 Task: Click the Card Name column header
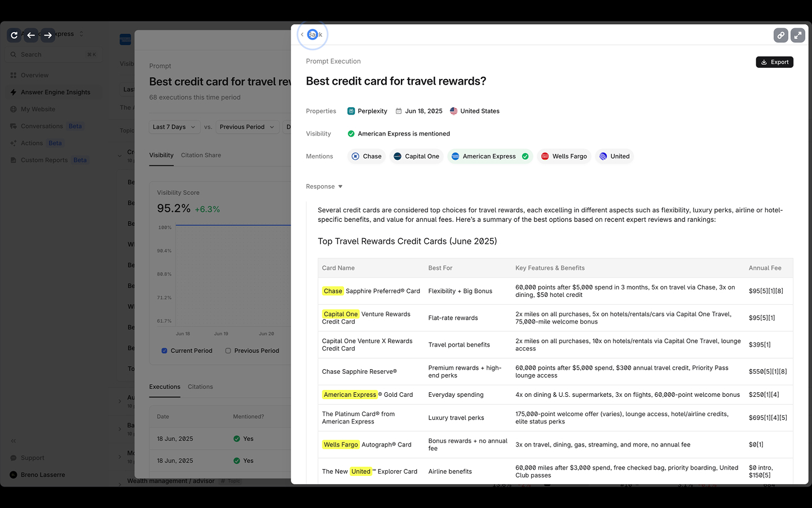click(x=338, y=268)
